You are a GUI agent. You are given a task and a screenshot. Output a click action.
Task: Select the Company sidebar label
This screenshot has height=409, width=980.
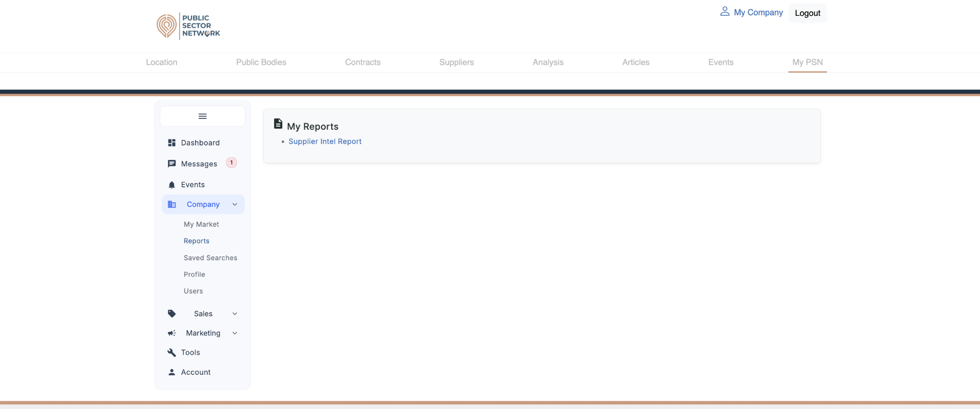[x=203, y=204]
